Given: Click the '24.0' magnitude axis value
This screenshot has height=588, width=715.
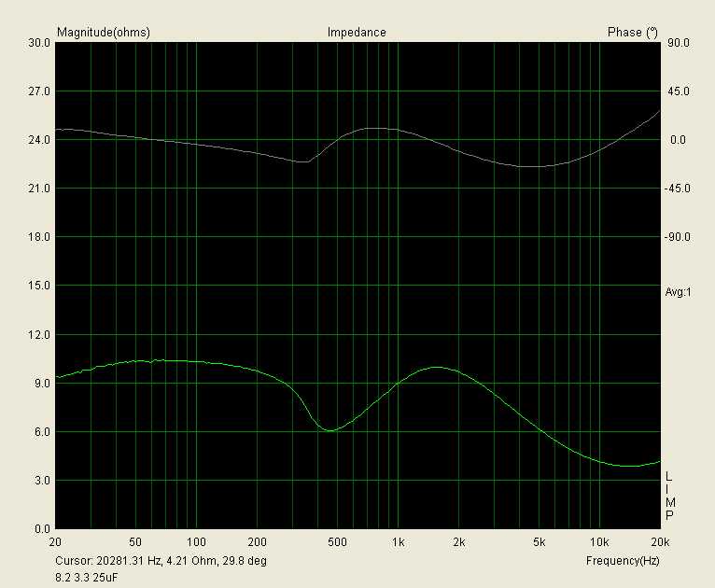Looking at the screenshot, I should point(39,140).
